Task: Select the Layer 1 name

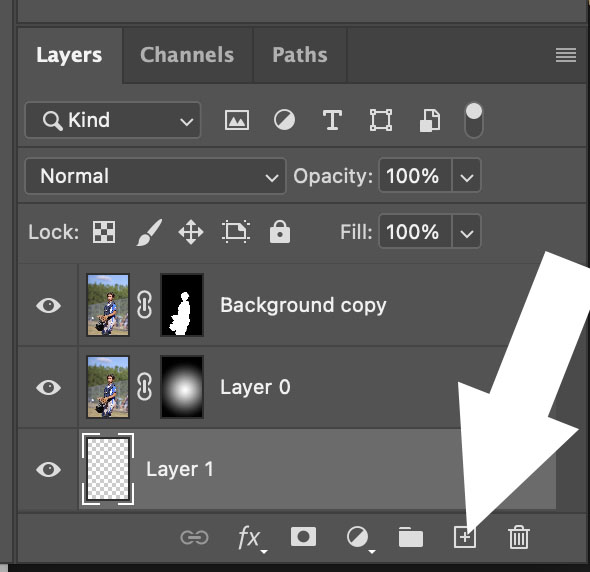Action: (x=180, y=469)
